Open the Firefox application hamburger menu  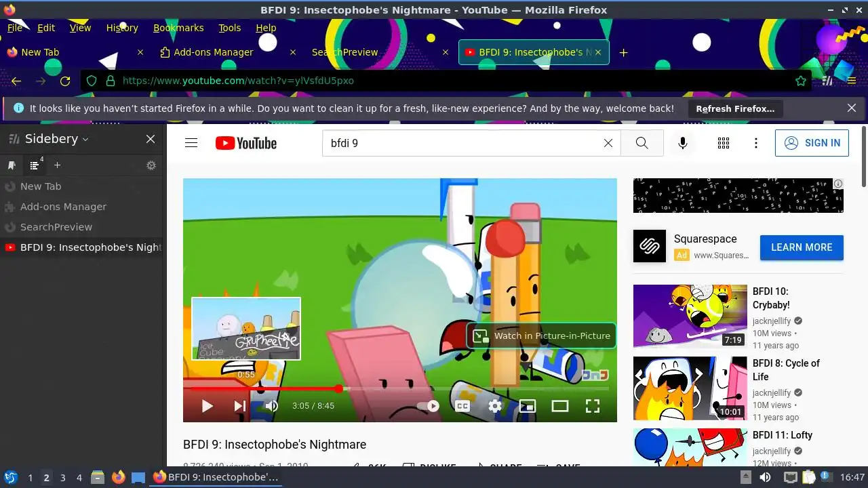tap(852, 81)
